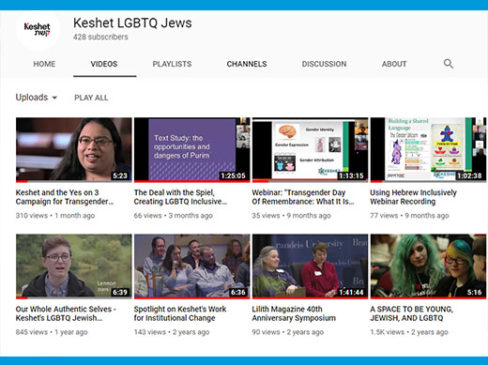Expand the Uploads dropdown arrow
488x365 pixels.
[x=55, y=98]
